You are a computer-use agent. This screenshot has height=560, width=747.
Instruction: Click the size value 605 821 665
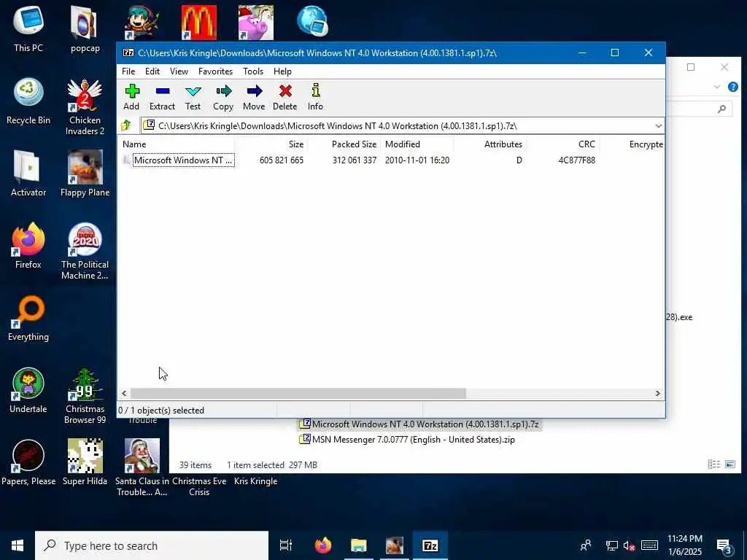pos(282,160)
